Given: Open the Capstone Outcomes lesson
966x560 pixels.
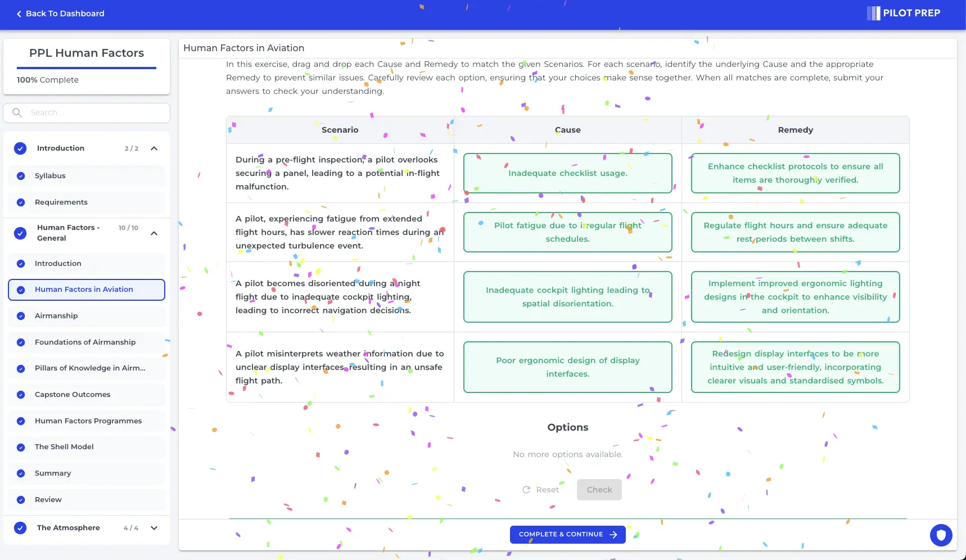Looking at the screenshot, I should tap(87, 395).
